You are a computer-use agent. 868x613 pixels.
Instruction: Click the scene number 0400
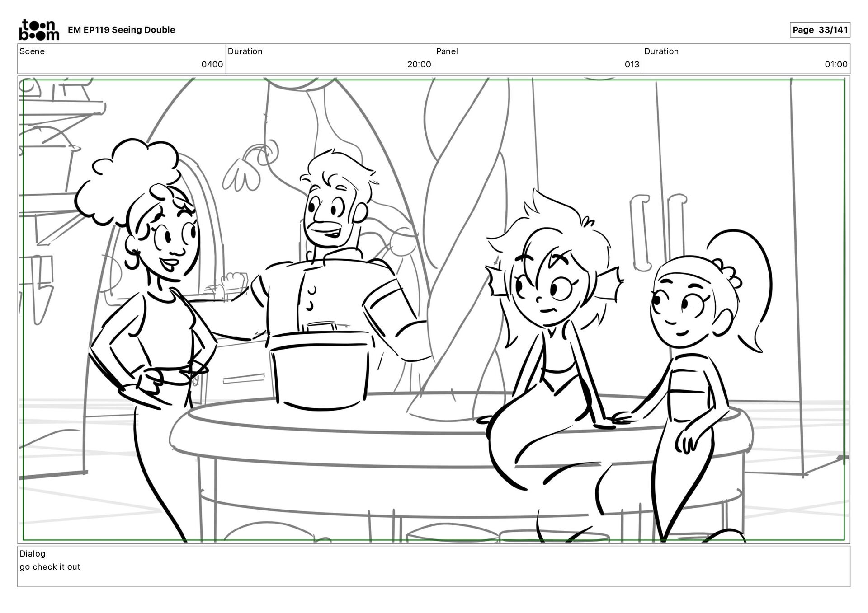[212, 65]
